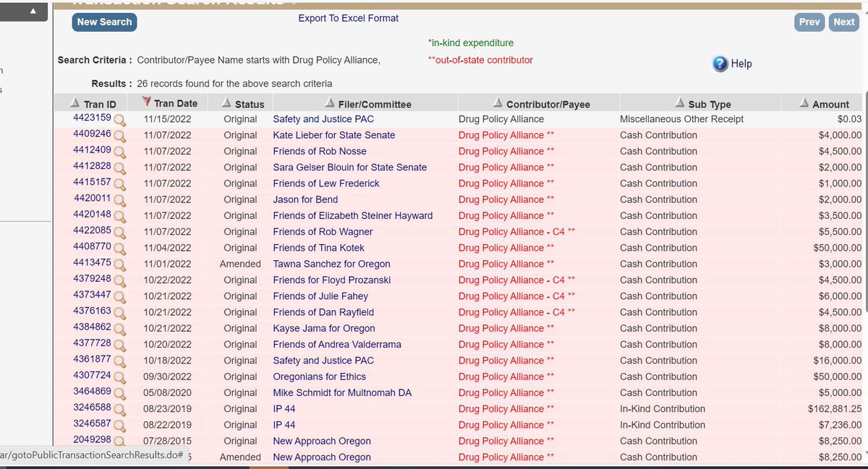
Task: Open transaction ID 2049298 link
Action: click(92, 441)
